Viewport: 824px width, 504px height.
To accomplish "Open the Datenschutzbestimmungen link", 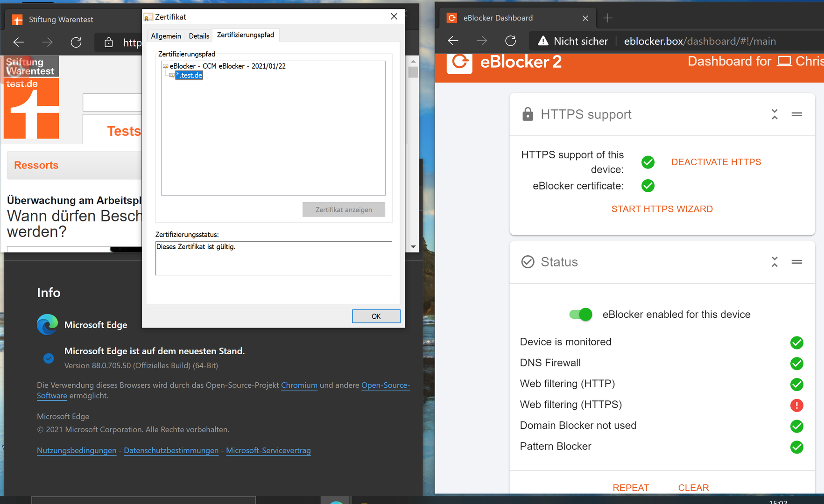I will point(171,450).
